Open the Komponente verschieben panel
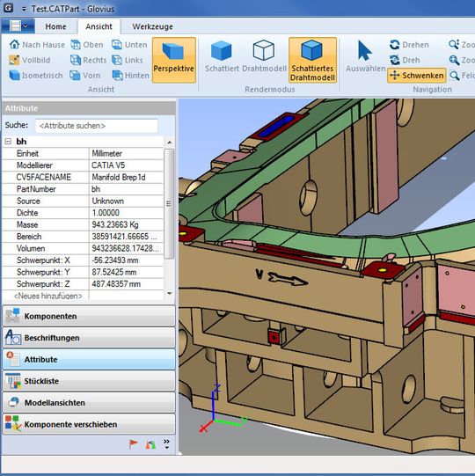The width and height of the screenshot is (475, 476). [89, 424]
